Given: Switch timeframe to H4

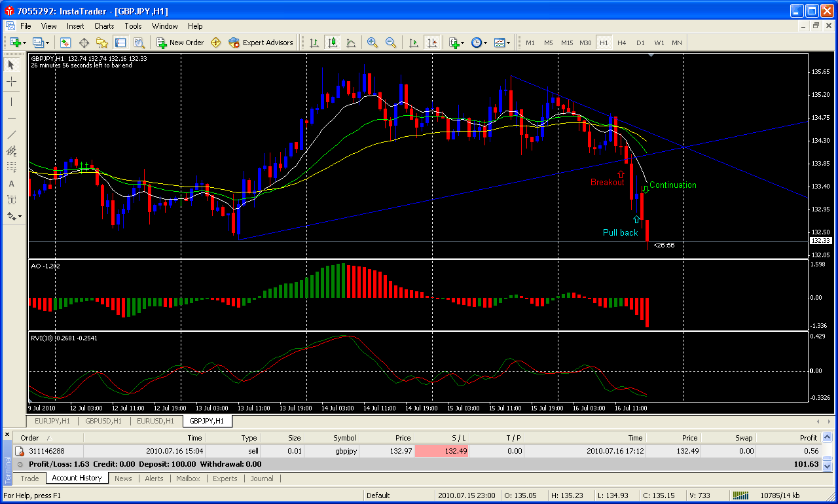Looking at the screenshot, I should 621,43.
